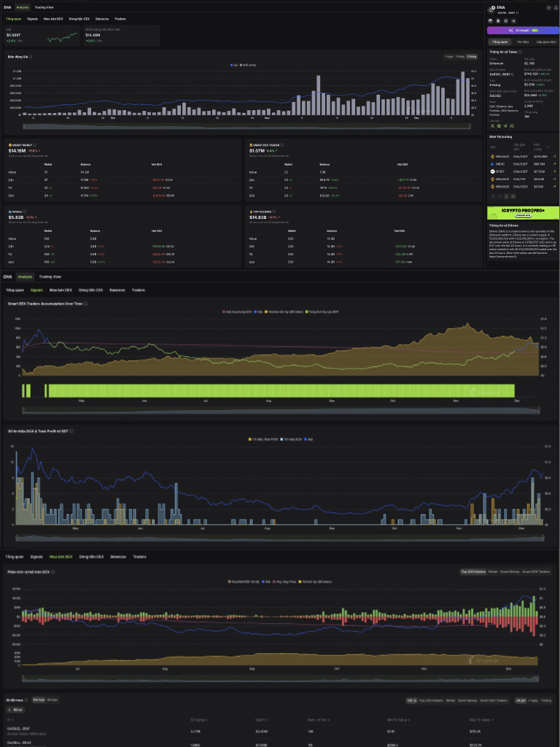Viewport: 560px width, 747px height.
Task: Open external link icon for MEXC pair
Action: 554,164
